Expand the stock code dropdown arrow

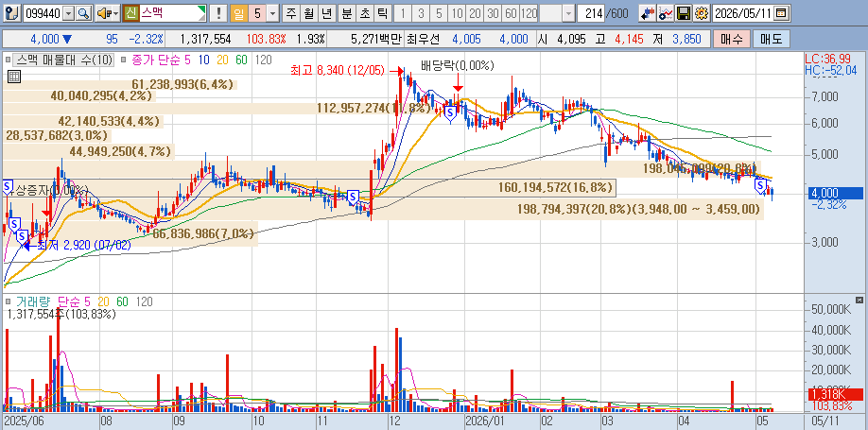point(69,13)
